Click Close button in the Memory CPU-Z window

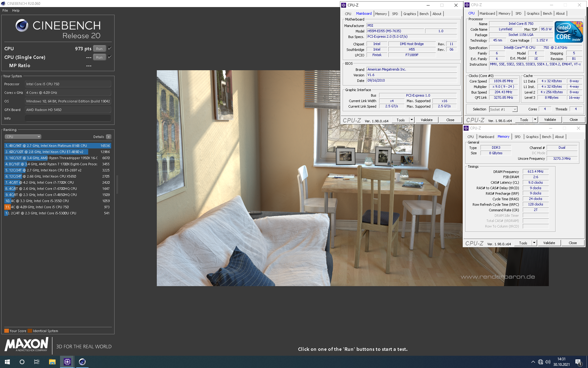pos(573,243)
